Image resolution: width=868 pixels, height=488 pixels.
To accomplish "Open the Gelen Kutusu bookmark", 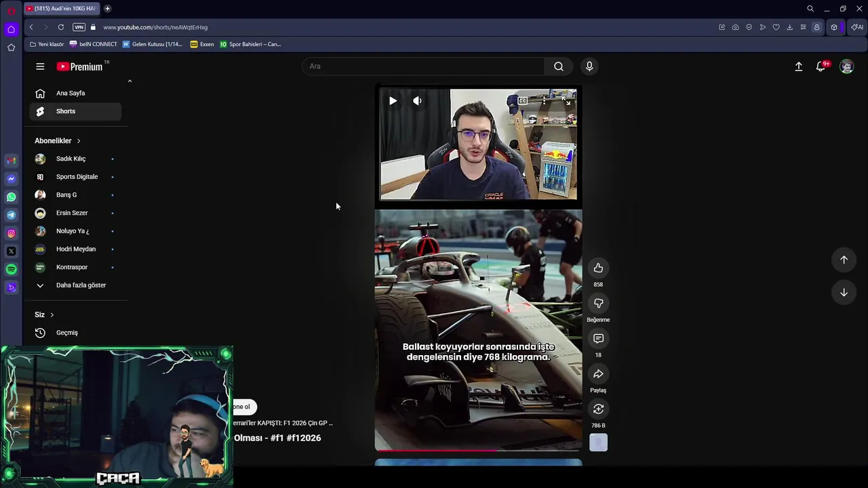I will (x=153, y=44).
